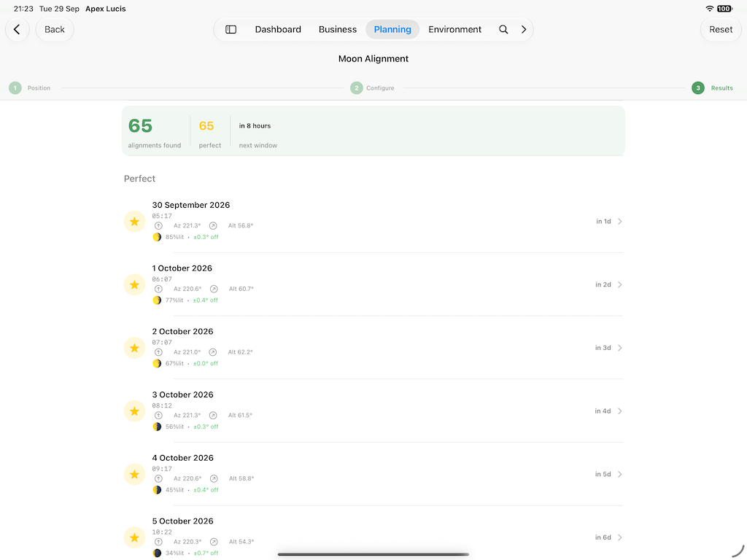747x560 pixels.
Task: Click altitude icon beside Alt 62.2°
Action: coord(213,352)
